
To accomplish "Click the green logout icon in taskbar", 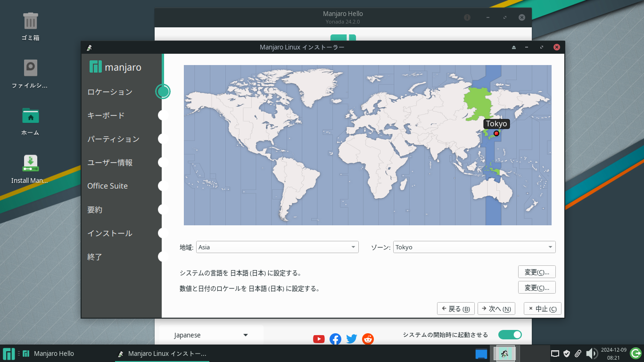I will pyautogui.click(x=636, y=353).
